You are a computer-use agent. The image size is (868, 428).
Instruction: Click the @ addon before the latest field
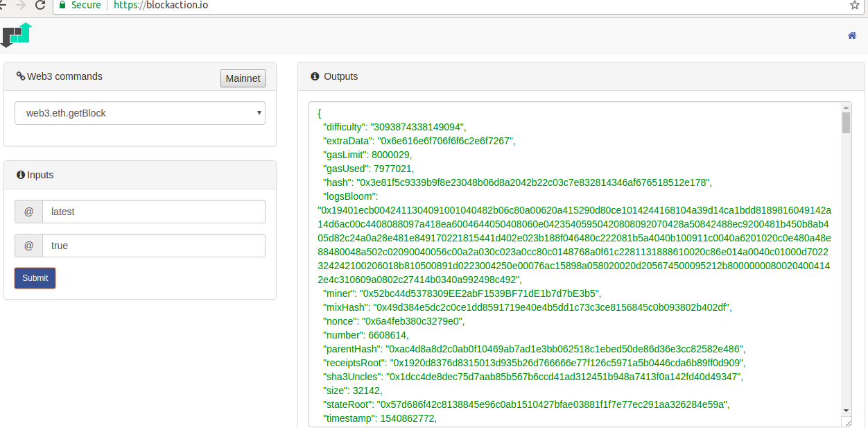pos(28,212)
